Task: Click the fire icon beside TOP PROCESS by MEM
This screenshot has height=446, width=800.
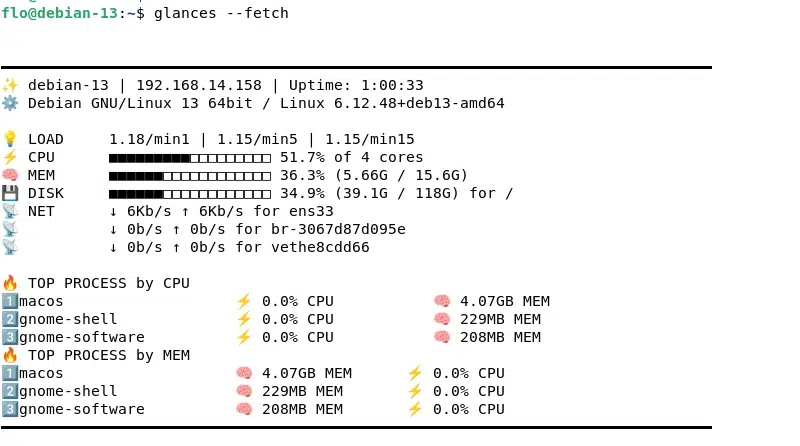Action: point(10,355)
